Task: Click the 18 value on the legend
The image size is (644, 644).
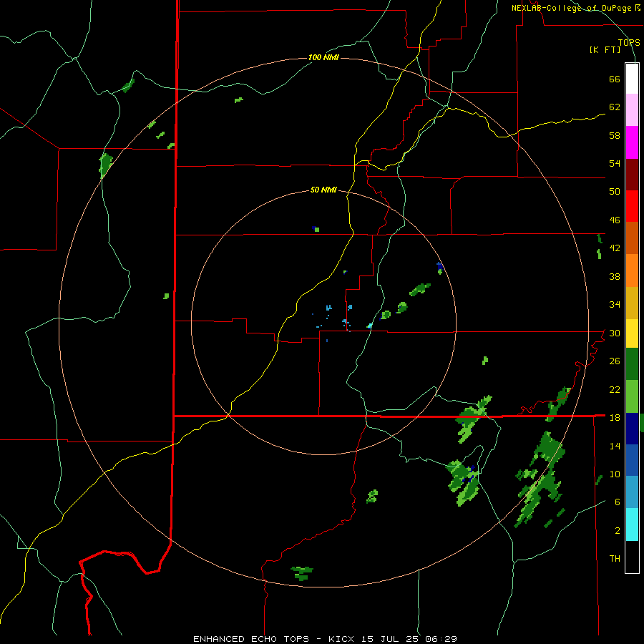Action: click(x=615, y=418)
